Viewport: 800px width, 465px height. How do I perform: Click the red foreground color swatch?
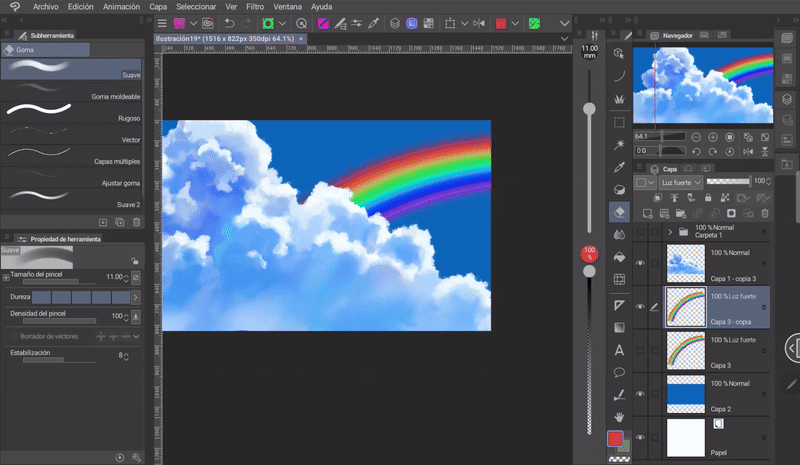616,439
